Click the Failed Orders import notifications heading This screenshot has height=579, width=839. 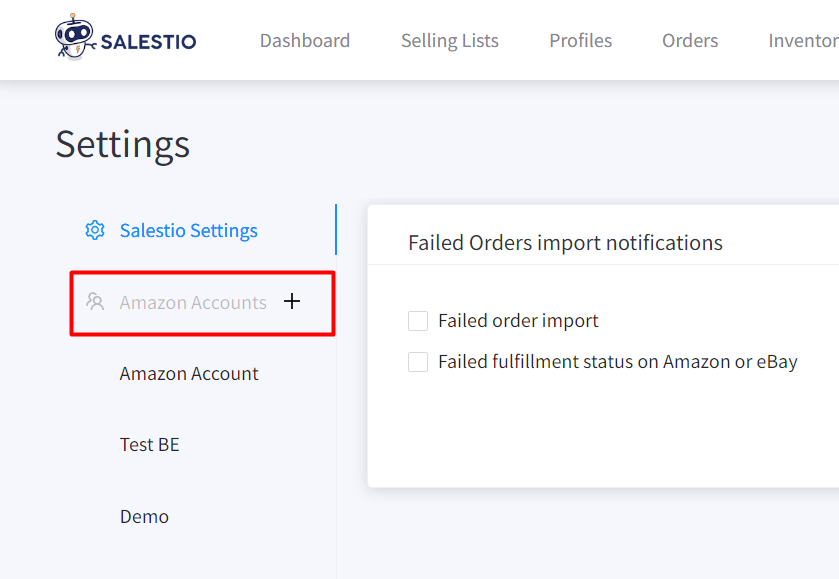(x=565, y=243)
